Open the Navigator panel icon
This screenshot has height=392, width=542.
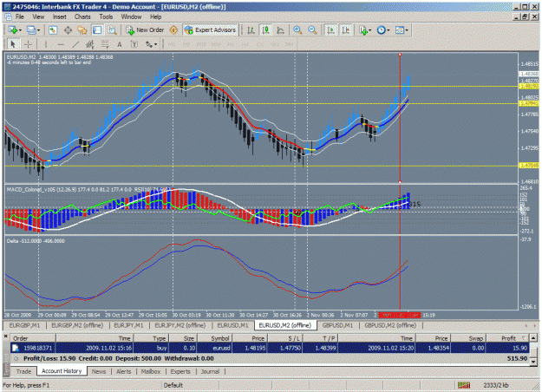pyautogui.click(x=82, y=30)
